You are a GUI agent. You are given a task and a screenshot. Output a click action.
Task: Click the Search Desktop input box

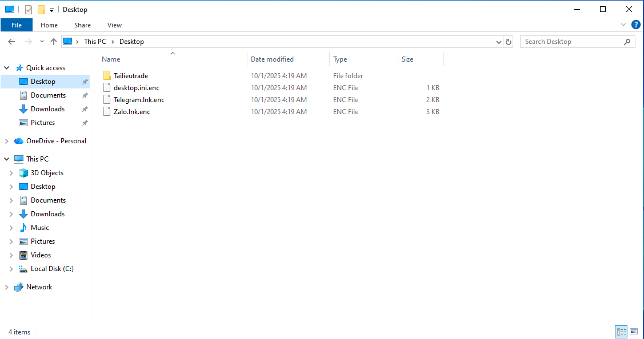tap(571, 42)
